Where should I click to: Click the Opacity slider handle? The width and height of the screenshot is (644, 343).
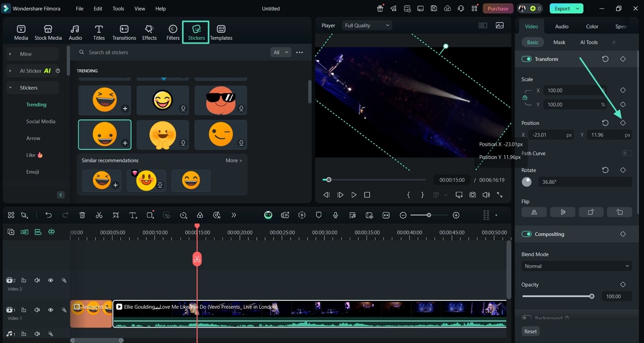point(591,296)
